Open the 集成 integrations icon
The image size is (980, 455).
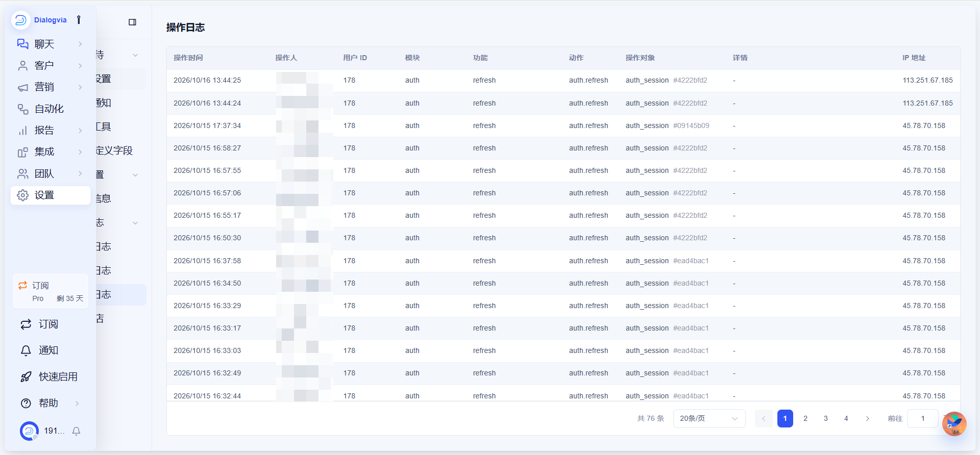point(23,152)
